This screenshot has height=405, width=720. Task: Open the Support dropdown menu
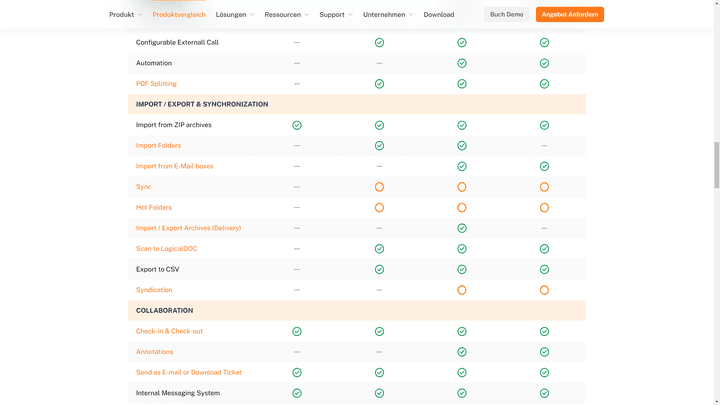336,15
